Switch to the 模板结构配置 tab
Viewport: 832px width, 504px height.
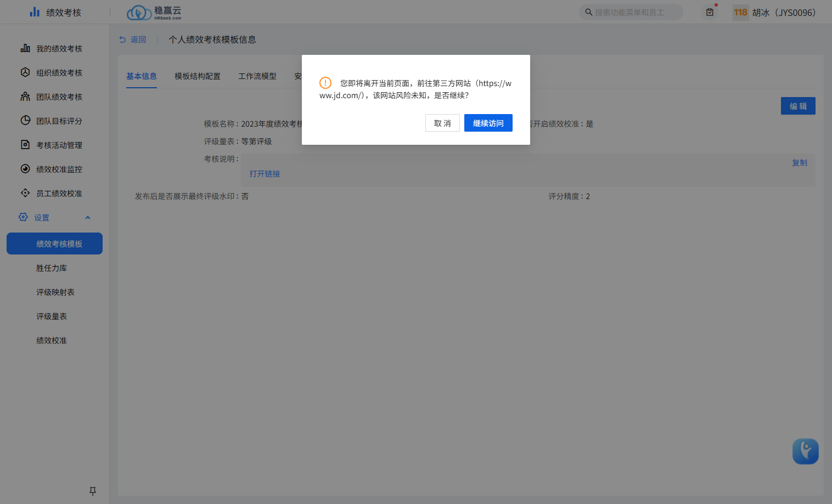pyautogui.click(x=198, y=76)
